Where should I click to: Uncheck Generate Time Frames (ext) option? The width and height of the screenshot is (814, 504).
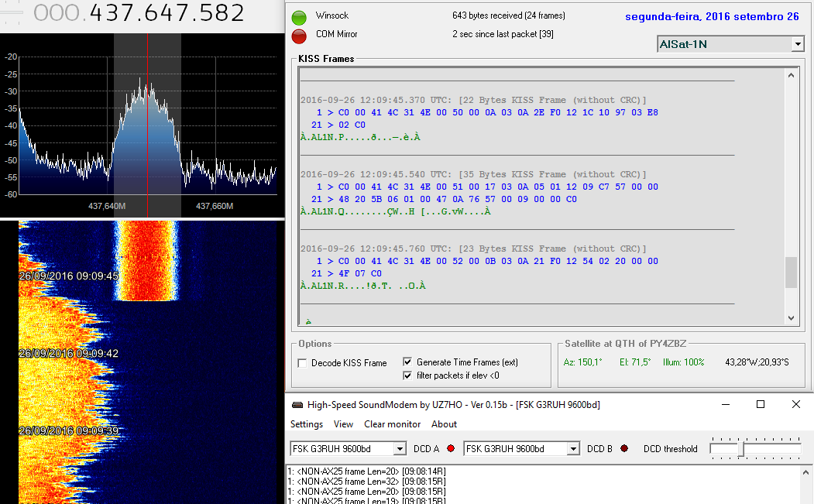407,362
